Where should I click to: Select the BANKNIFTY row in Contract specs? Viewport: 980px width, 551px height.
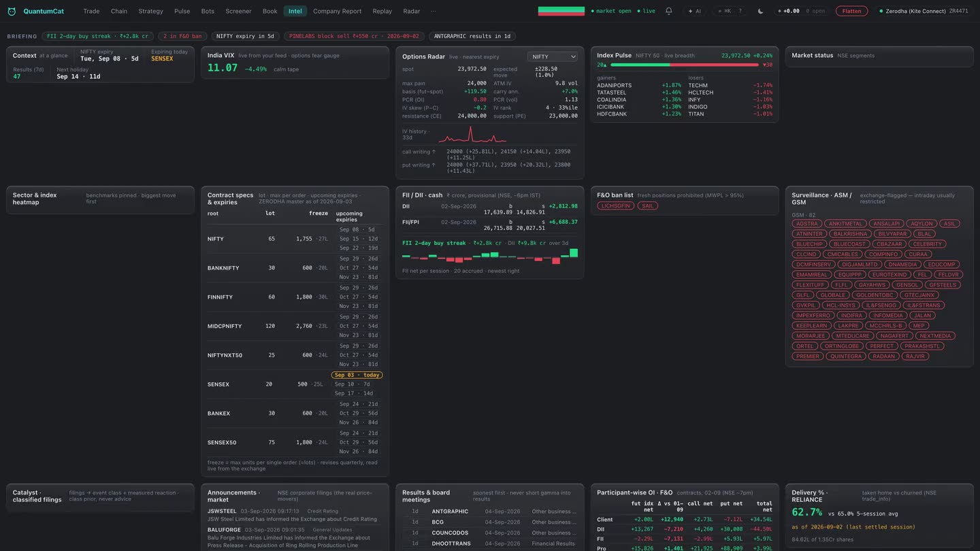[295, 268]
